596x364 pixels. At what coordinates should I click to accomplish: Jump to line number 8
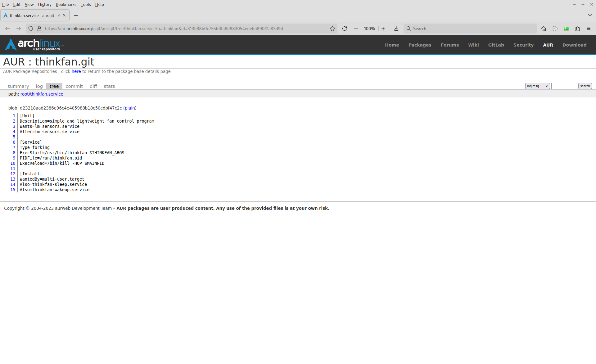coord(14,153)
